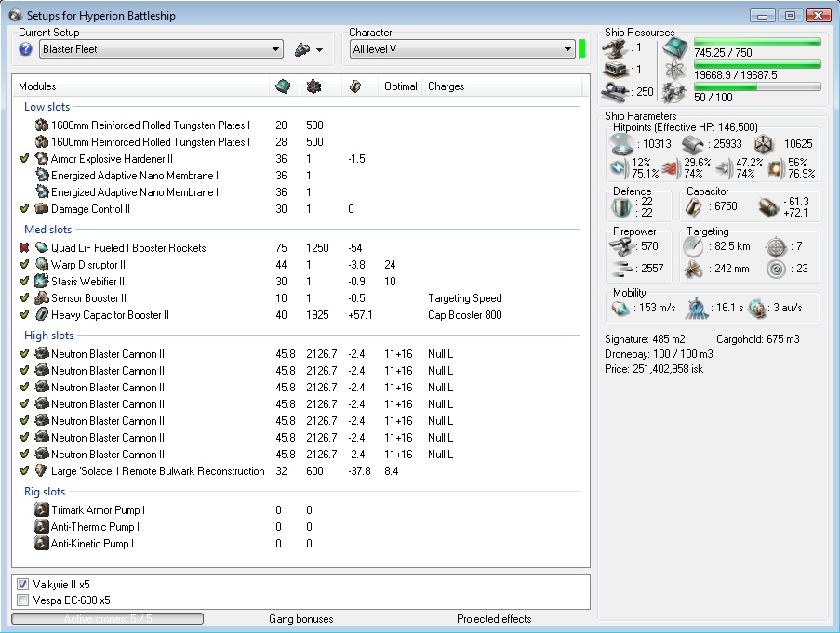This screenshot has width=840, height=633.
Task: Toggle the Armor Explosive Hardener II active checkmark
Action: 24,158
